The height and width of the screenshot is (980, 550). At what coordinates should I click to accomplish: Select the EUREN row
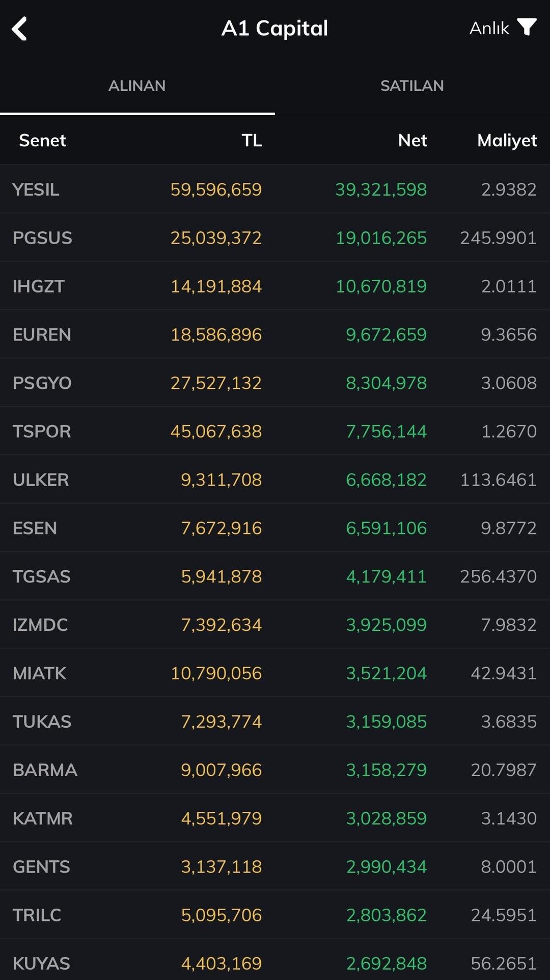point(275,334)
